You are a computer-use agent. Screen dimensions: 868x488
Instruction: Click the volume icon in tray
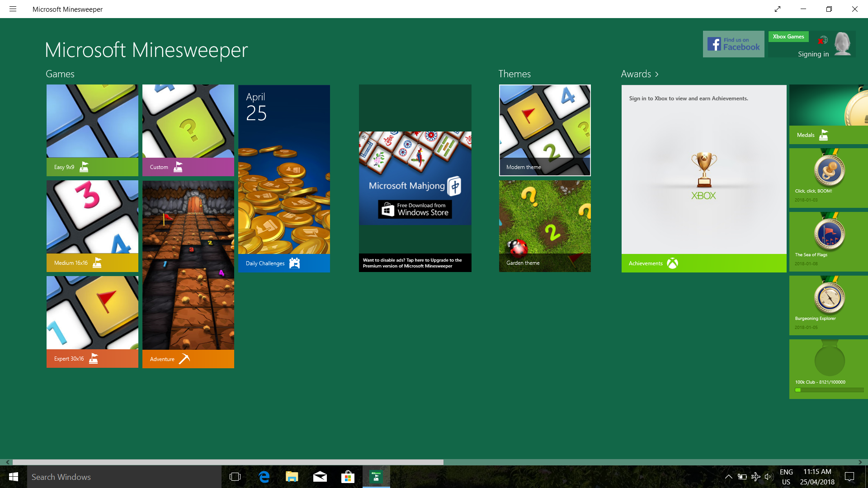pyautogui.click(x=768, y=477)
